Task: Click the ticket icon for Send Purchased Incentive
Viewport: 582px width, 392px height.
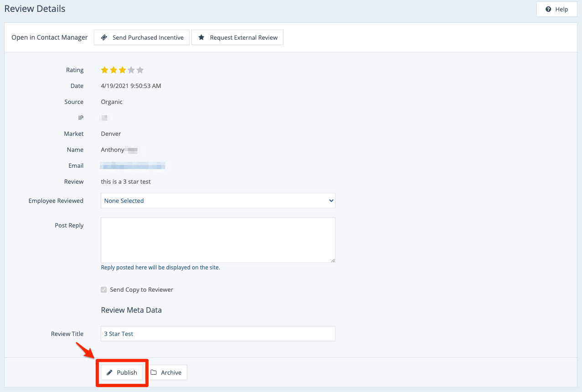Action: point(104,37)
